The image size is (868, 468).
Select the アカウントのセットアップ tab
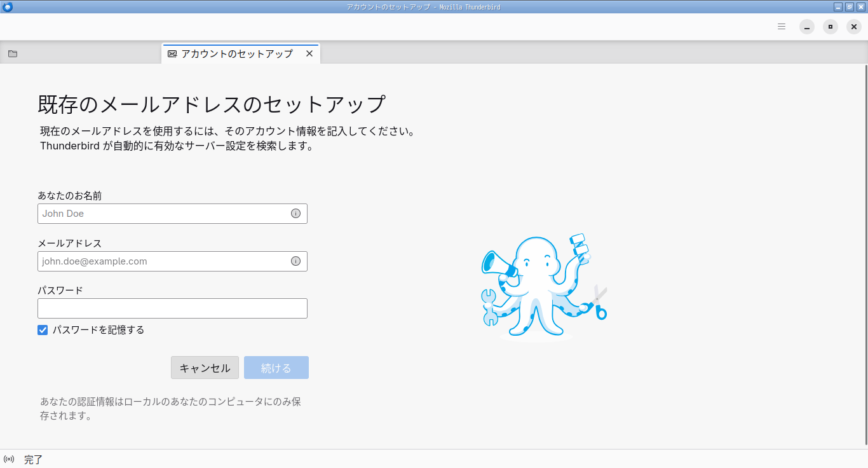pos(241,54)
